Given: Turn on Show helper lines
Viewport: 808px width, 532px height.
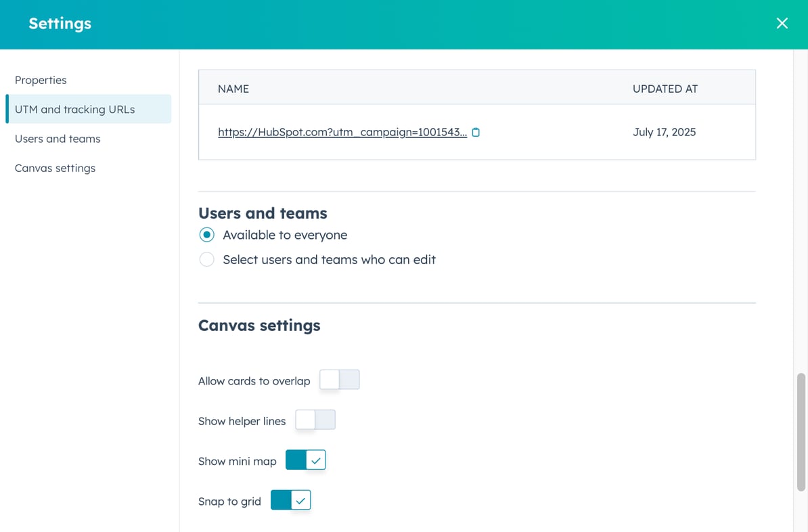Looking at the screenshot, I should click(315, 420).
